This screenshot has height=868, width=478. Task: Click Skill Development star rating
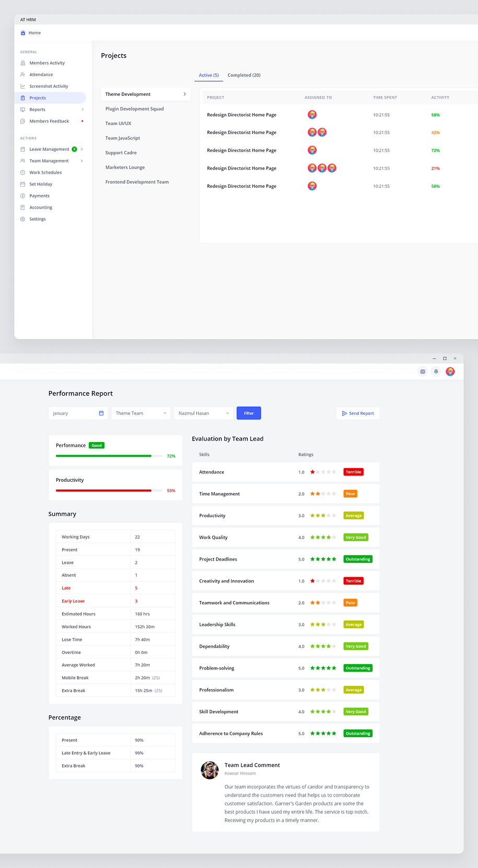[323, 712]
